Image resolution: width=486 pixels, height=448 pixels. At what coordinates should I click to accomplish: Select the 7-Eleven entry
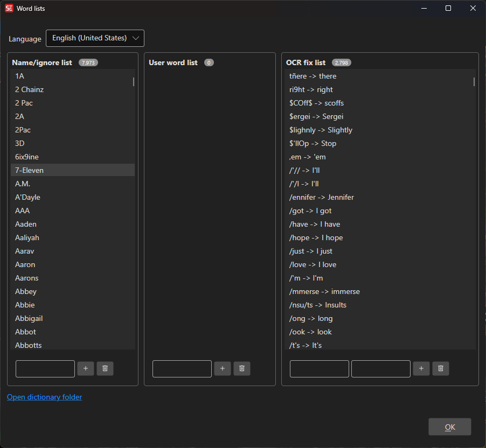pos(73,170)
